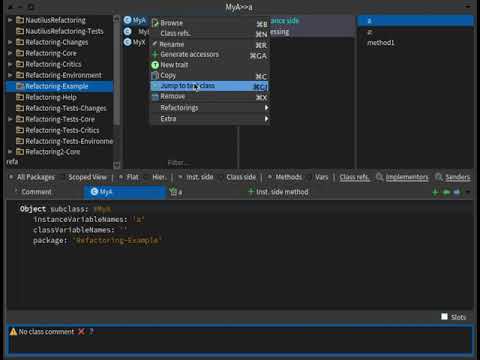Click the red X icon after No class comment
Screen dimensions: 480x360
[x=81, y=332]
